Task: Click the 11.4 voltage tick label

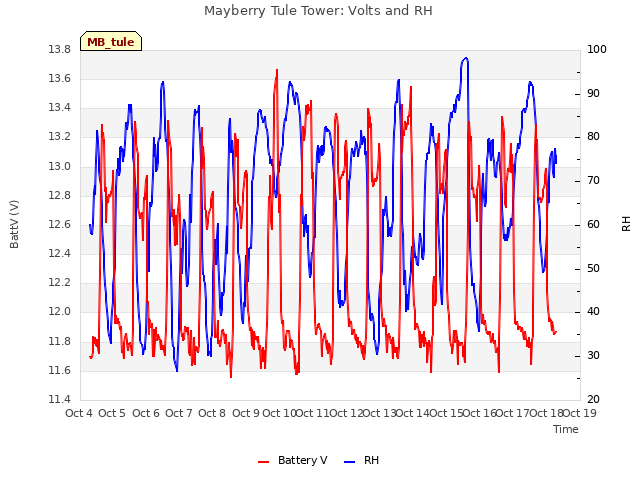Action: (x=60, y=399)
